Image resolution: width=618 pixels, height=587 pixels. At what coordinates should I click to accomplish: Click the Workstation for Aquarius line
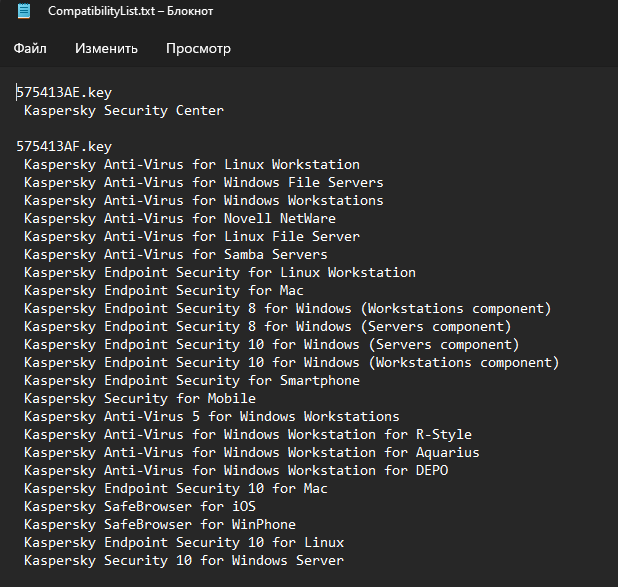click(252, 452)
